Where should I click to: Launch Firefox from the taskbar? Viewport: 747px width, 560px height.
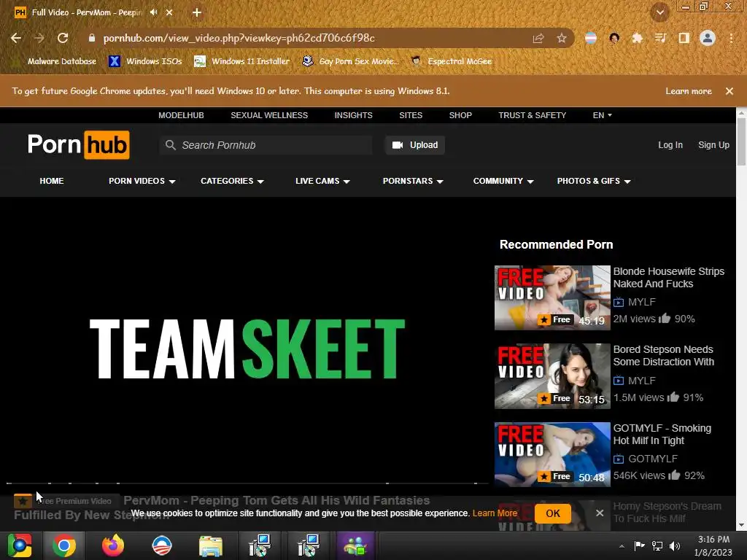(113, 545)
